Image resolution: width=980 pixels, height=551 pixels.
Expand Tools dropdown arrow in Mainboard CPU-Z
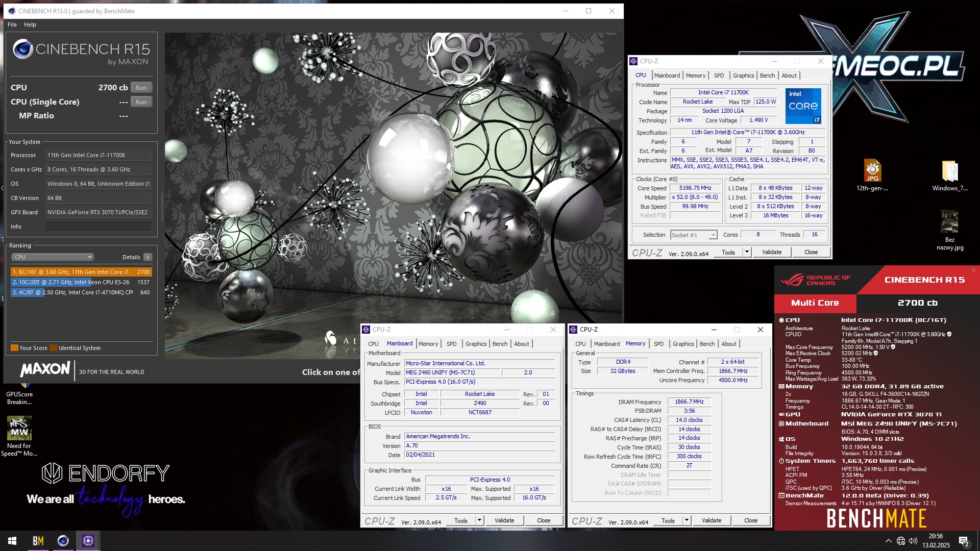click(x=479, y=520)
